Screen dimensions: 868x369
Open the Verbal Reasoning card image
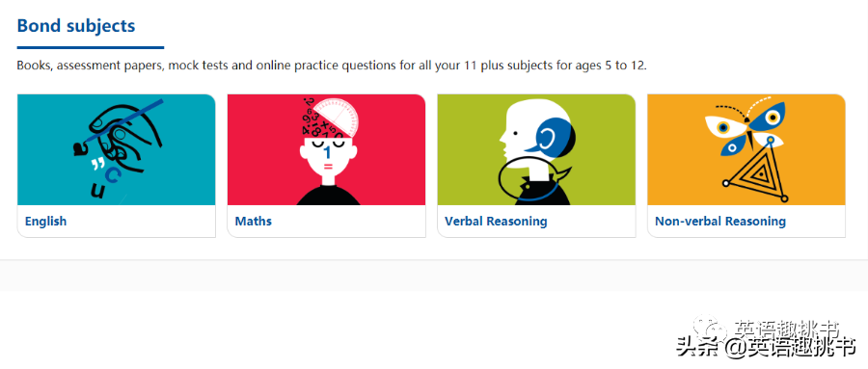click(x=536, y=149)
